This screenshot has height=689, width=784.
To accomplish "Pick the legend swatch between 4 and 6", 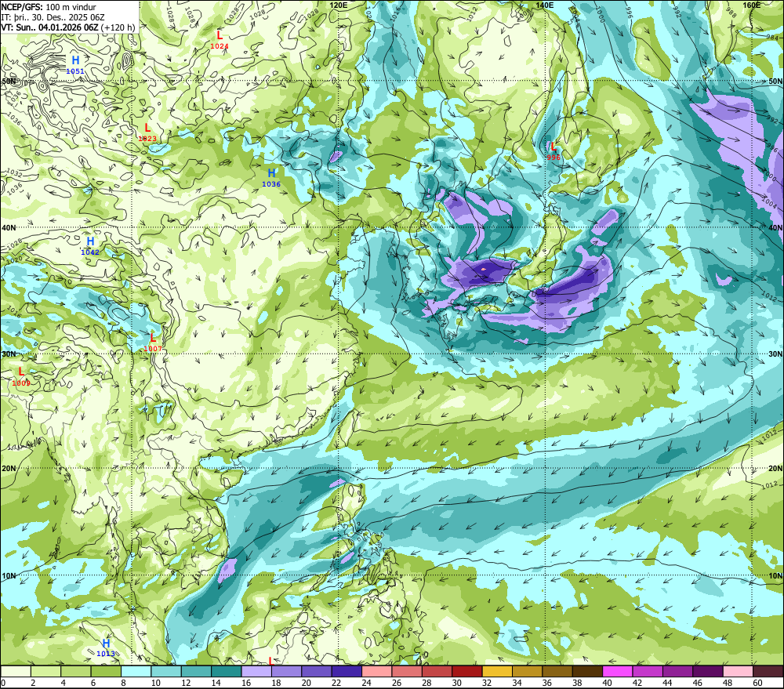I will [76, 671].
